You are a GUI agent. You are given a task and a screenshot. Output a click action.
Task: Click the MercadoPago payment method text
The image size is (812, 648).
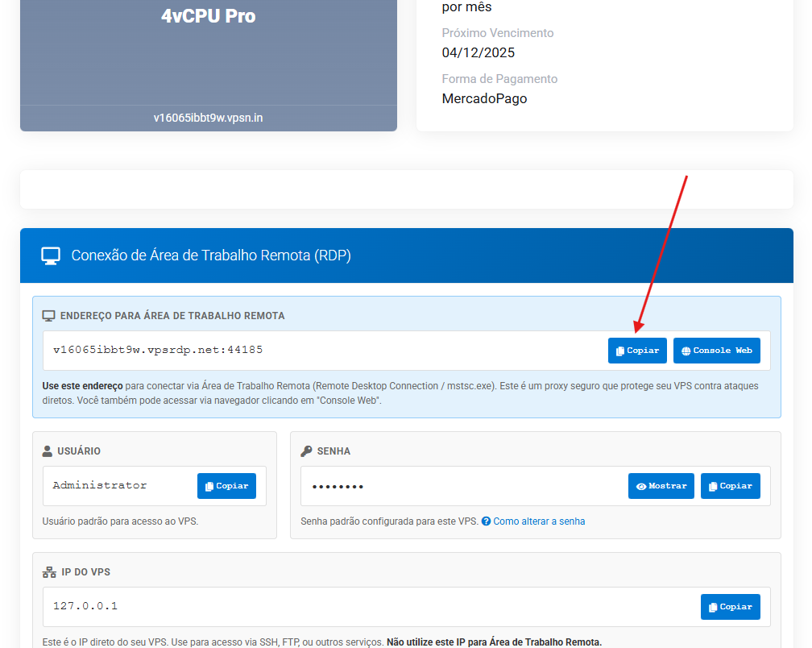coord(484,98)
